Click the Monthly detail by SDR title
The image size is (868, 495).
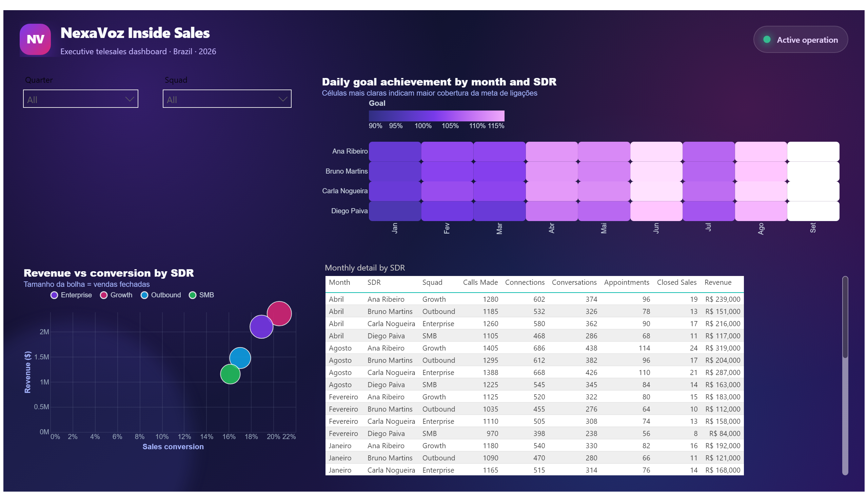[364, 268]
